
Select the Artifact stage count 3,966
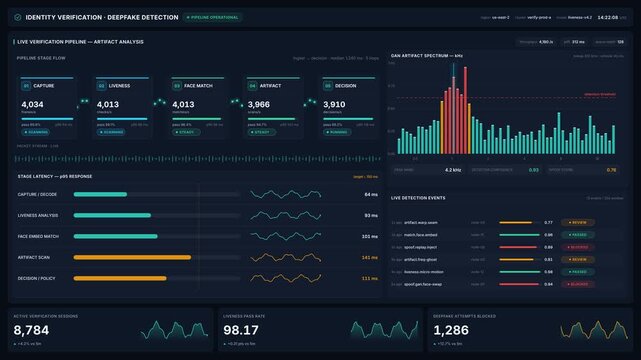click(259, 105)
